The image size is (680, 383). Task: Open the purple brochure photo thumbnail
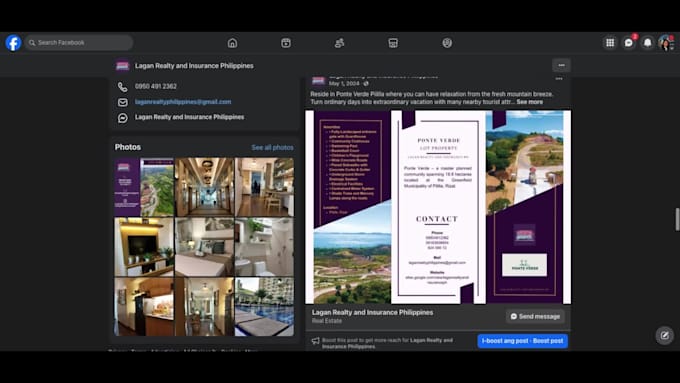144,187
